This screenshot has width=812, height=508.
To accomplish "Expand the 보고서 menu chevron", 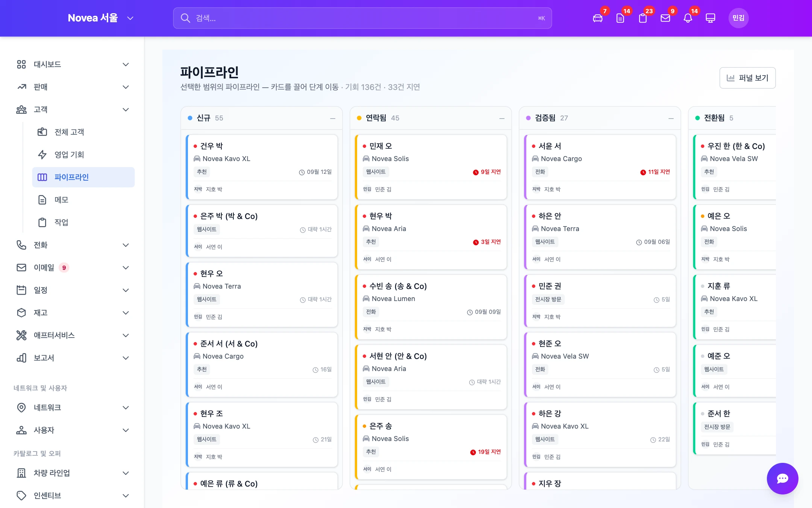I will point(126,358).
